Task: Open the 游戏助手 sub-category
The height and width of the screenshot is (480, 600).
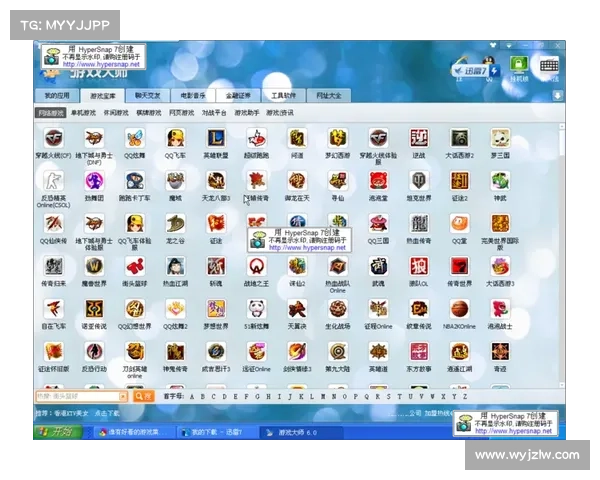Action: click(247, 113)
